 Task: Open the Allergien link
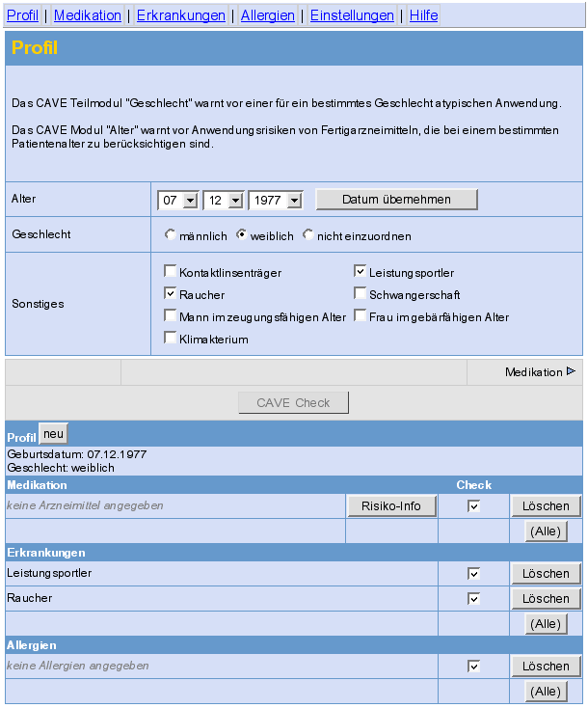[x=268, y=15]
